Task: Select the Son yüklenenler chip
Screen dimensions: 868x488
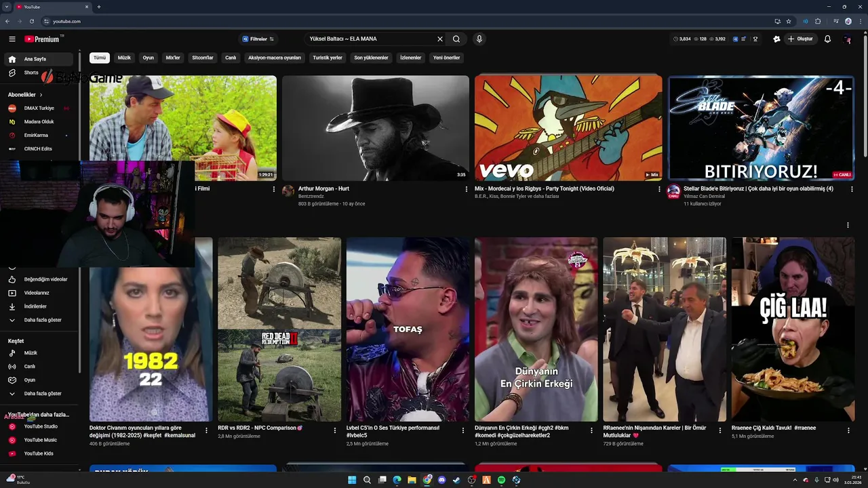Action: (x=371, y=58)
